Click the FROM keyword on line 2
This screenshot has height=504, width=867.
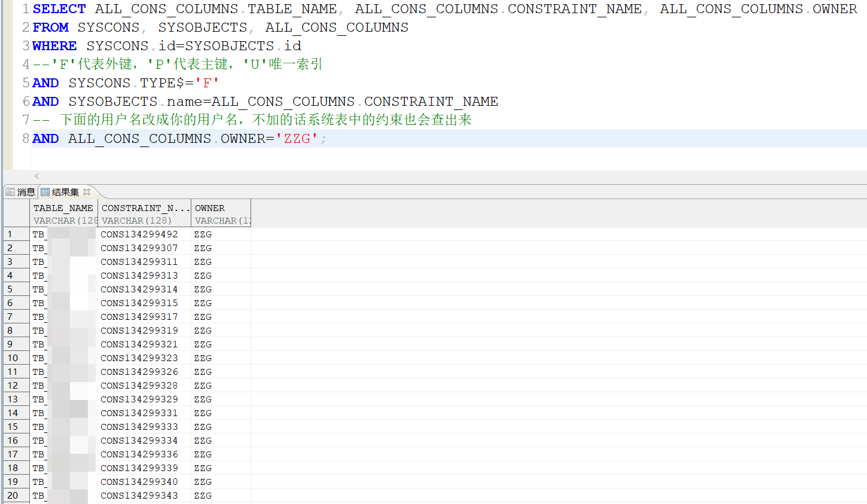click(50, 28)
